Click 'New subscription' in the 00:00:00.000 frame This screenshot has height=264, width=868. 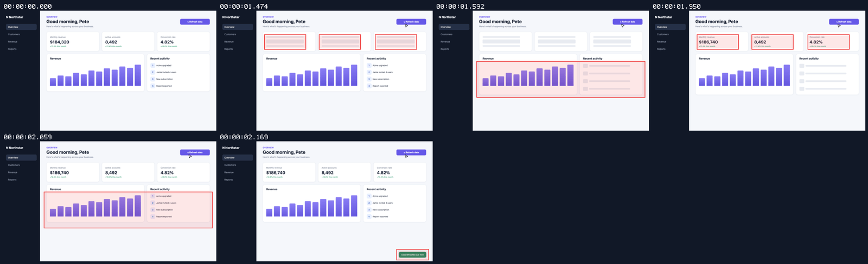click(164, 79)
